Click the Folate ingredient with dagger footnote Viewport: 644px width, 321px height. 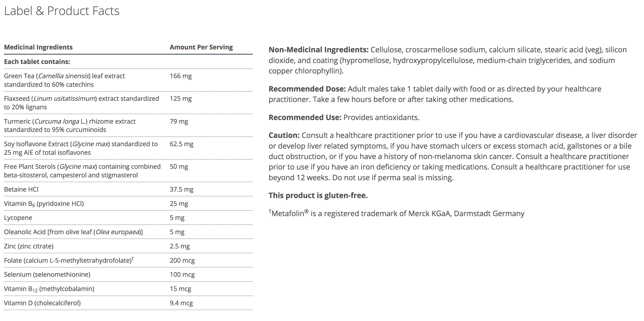click(69, 261)
